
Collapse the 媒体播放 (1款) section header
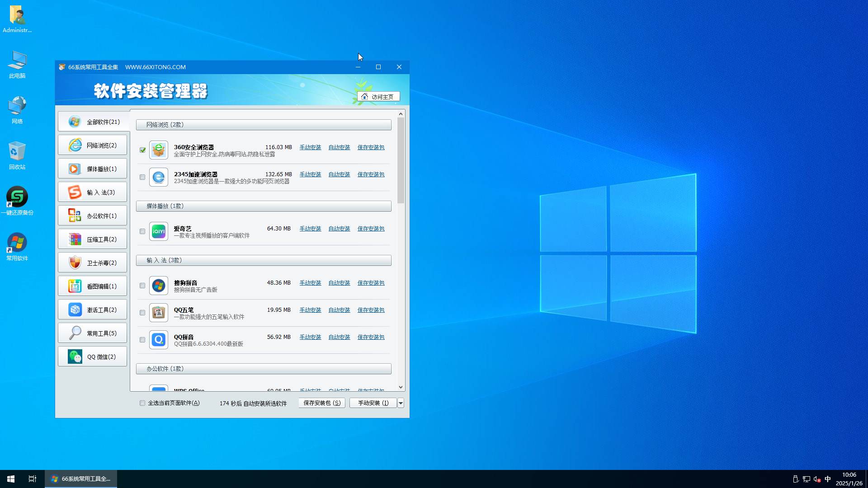pos(264,206)
